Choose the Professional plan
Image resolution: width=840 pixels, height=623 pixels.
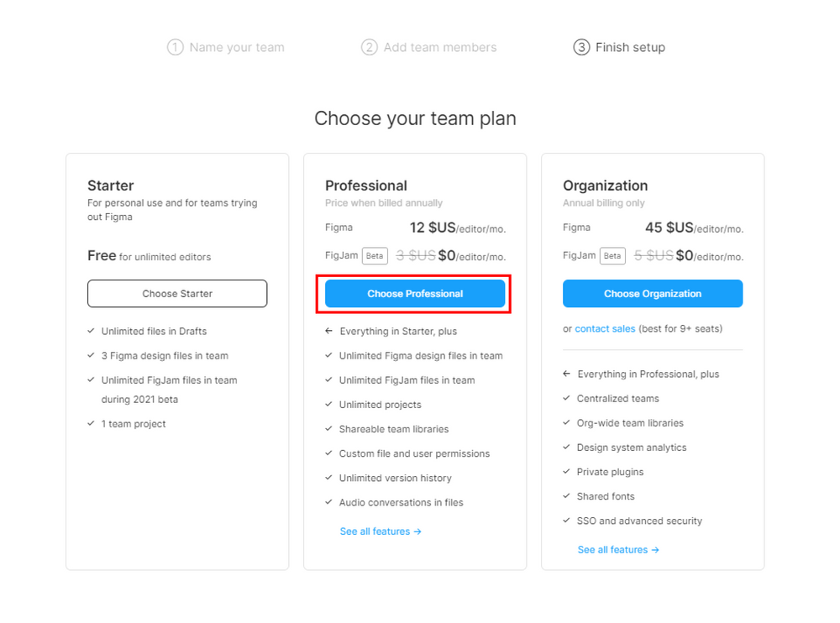414,293
